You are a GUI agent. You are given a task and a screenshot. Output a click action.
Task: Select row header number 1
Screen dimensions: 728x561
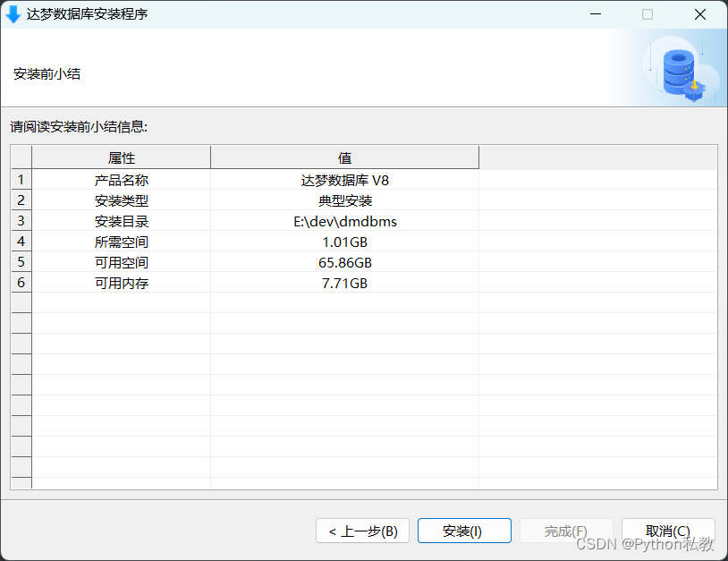pos(21,179)
